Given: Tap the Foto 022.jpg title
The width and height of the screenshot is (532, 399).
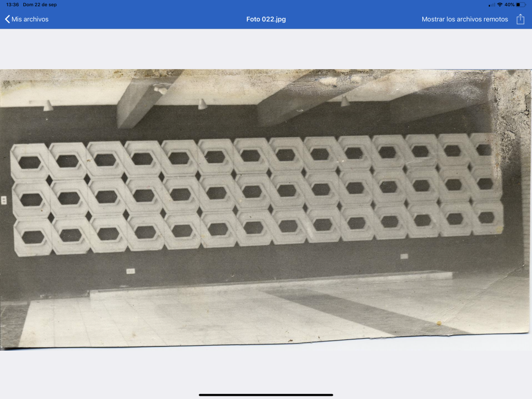Looking at the screenshot, I should [266, 19].
